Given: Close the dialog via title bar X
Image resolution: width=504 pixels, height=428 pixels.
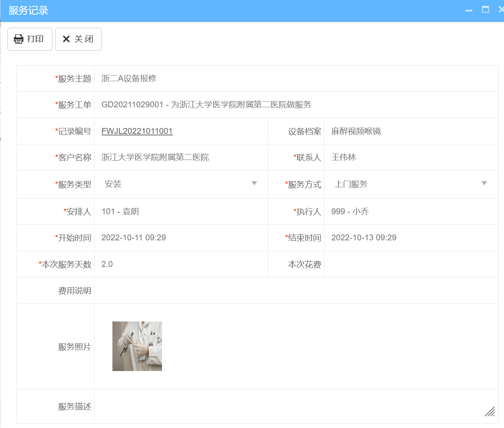Looking at the screenshot, I should [501, 10].
